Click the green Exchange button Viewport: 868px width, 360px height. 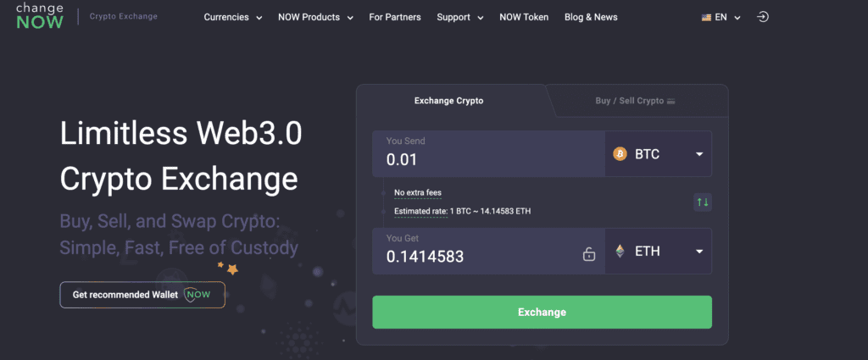point(542,313)
